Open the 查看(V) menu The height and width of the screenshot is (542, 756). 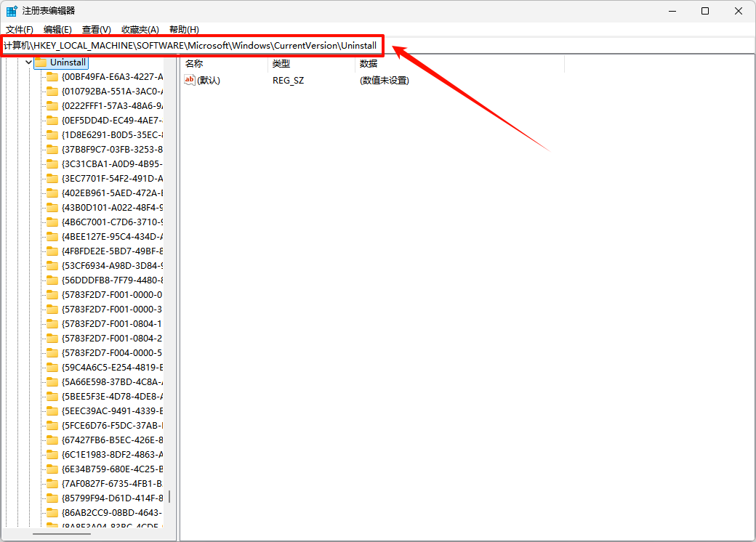click(96, 29)
